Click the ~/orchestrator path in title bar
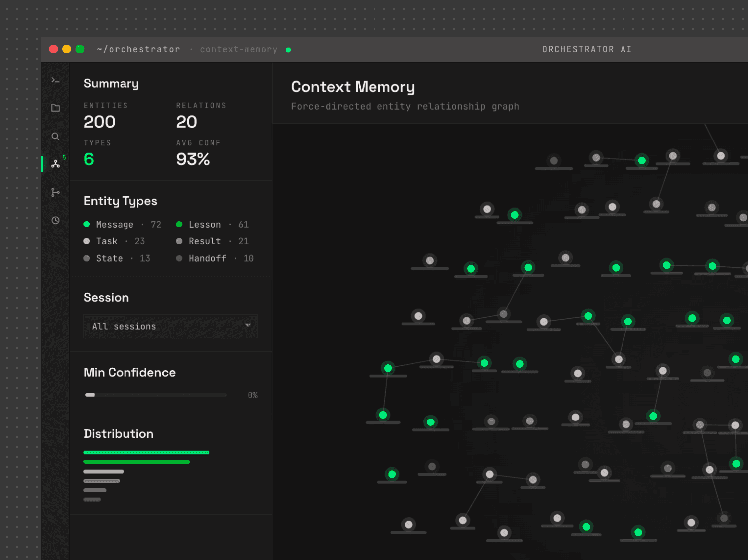Screen dimensions: 748x560 point(138,50)
